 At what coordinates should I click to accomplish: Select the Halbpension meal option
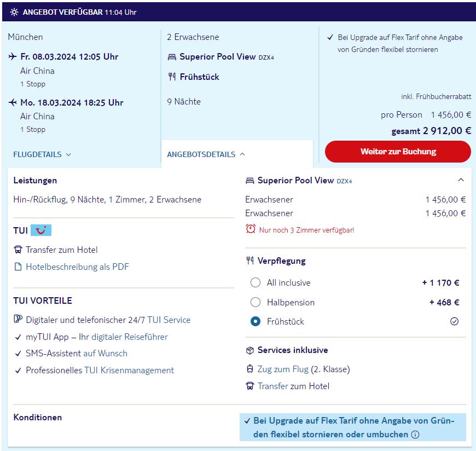point(256,302)
